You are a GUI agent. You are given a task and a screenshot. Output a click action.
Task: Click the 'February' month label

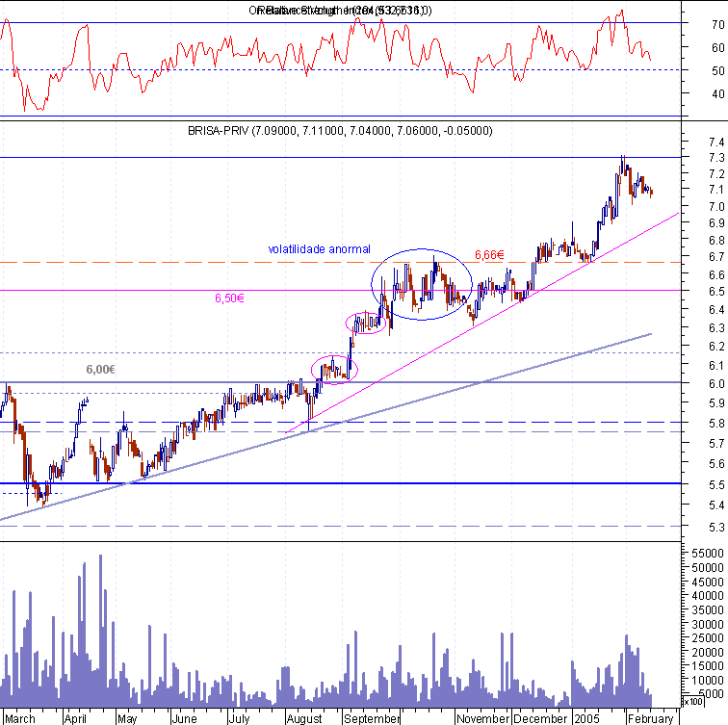(650, 718)
